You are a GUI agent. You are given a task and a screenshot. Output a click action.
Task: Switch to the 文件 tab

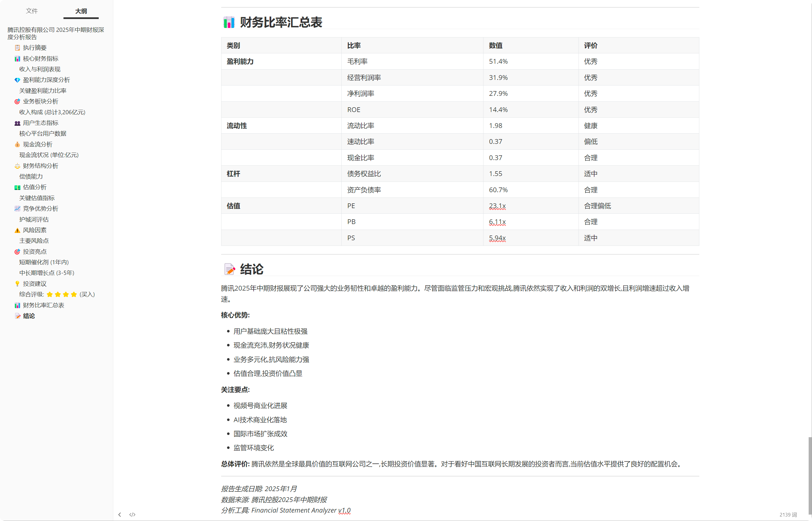[x=32, y=11]
